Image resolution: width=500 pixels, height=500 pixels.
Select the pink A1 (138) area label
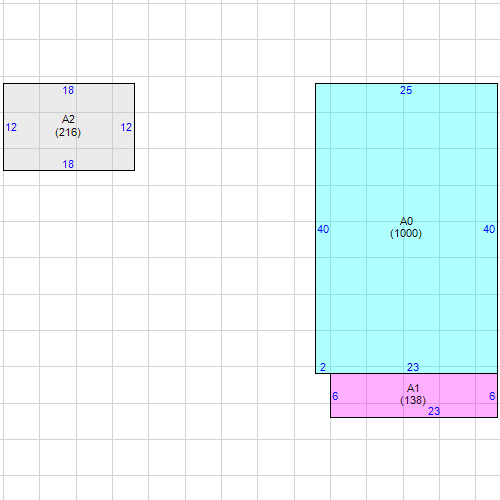[413, 394]
